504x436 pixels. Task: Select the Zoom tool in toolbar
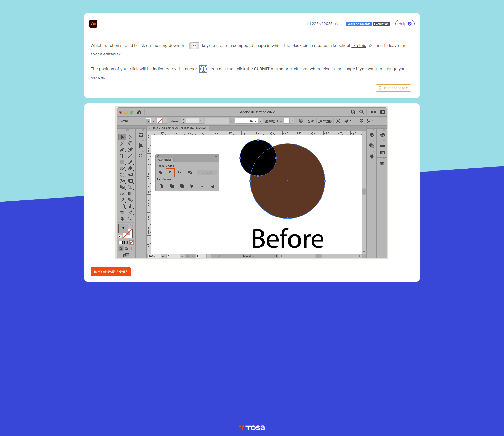pos(130,219)
